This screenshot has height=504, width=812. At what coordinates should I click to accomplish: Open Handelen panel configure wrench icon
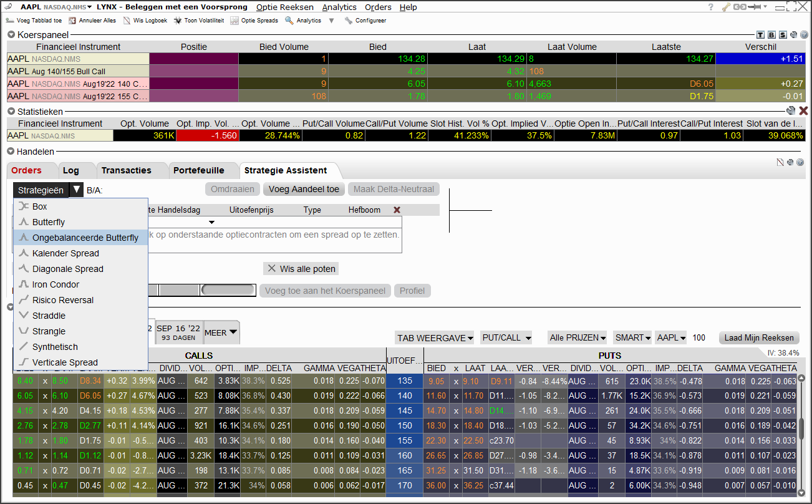790,162
